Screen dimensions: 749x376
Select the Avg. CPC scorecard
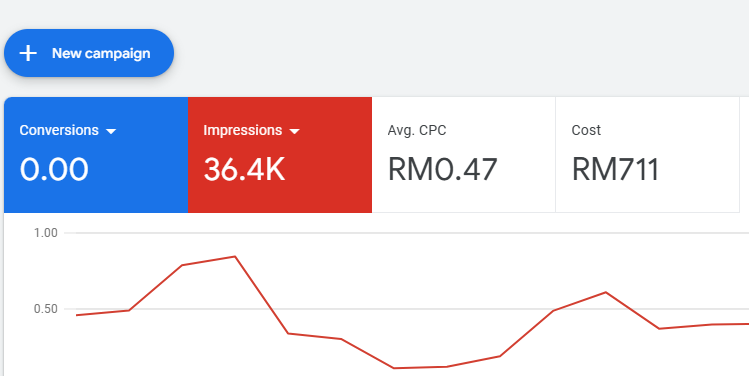pos(463,155)
